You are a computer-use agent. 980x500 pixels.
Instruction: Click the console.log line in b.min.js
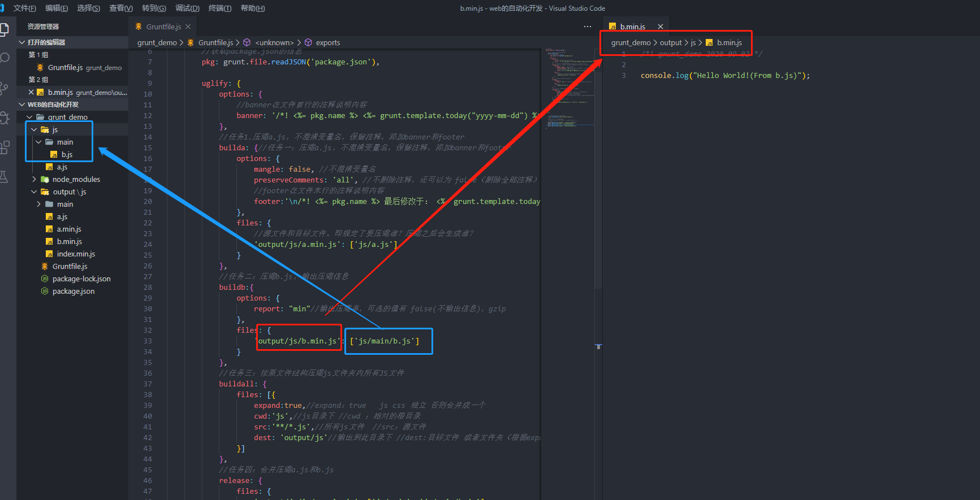pyautogui.click(x=725, y=75)
